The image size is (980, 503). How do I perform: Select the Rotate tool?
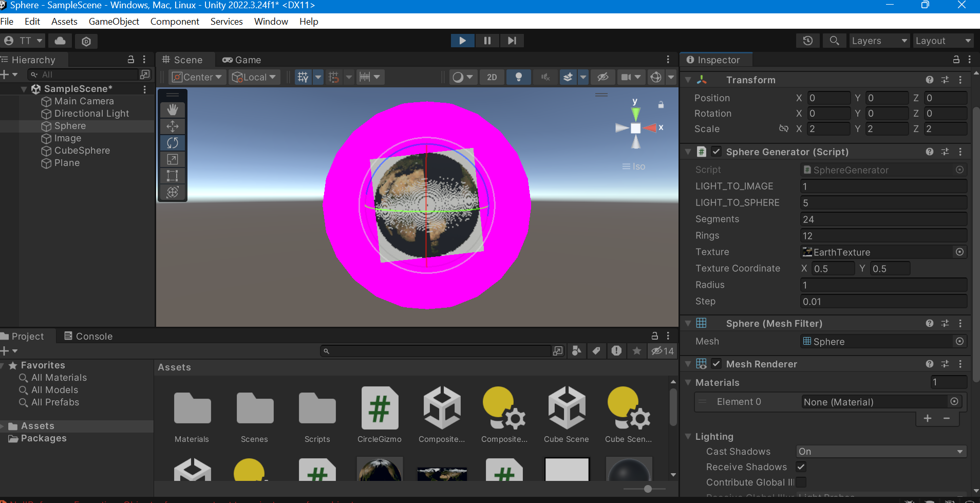(173, 142)
